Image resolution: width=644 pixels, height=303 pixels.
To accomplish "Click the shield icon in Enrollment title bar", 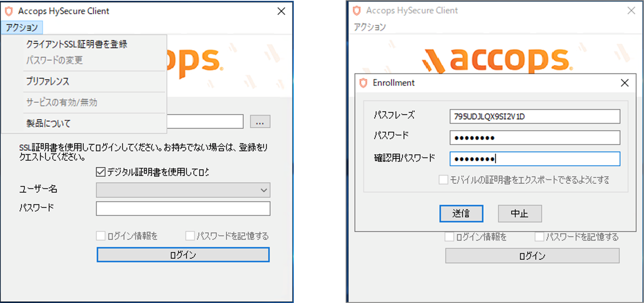I will (363, 83).
